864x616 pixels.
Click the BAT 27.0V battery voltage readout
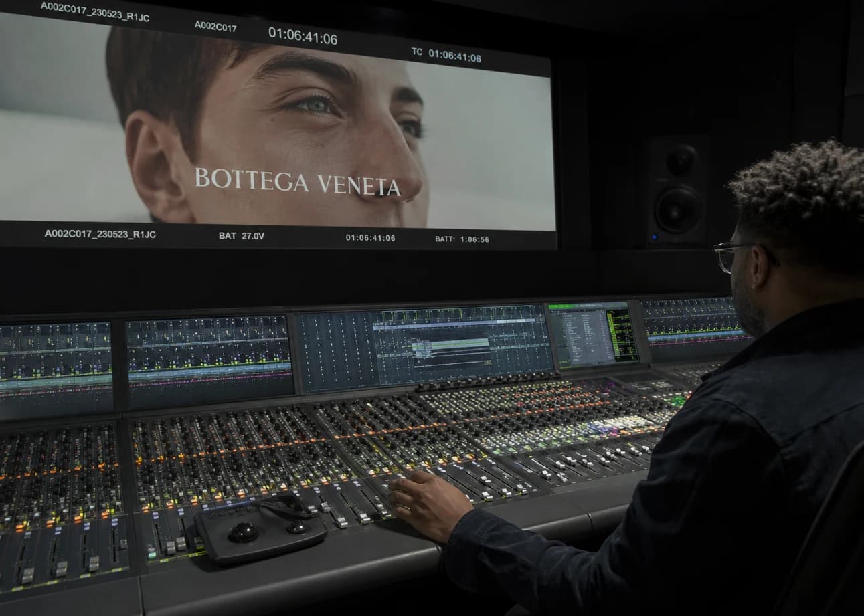[x=242, y=236]
